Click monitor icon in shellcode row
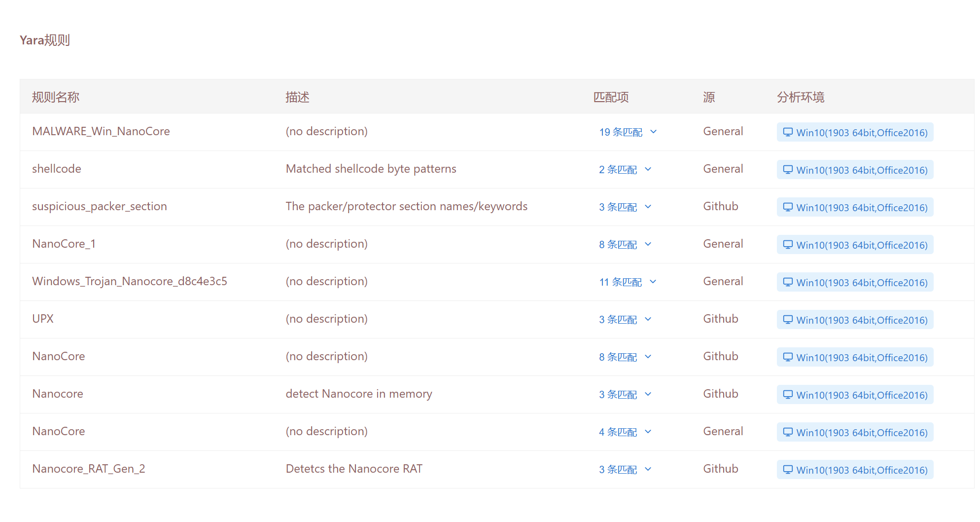 coord(788,170)
